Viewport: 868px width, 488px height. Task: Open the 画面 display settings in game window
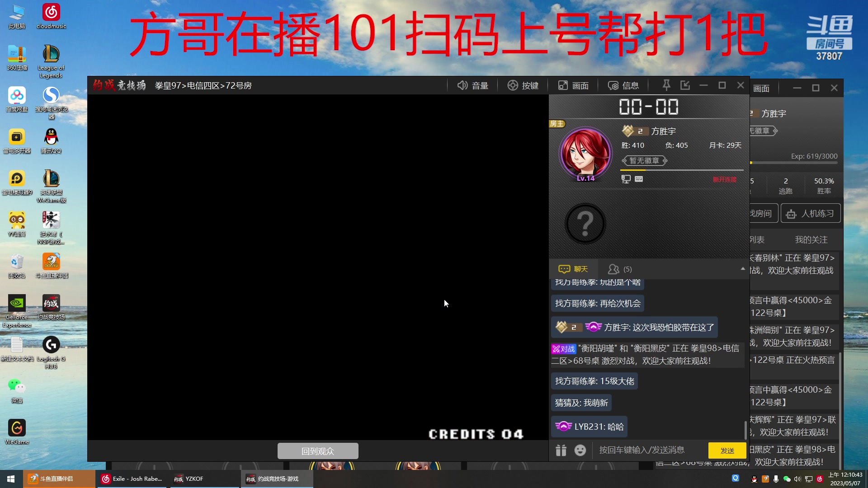click(x=573, y=85)
